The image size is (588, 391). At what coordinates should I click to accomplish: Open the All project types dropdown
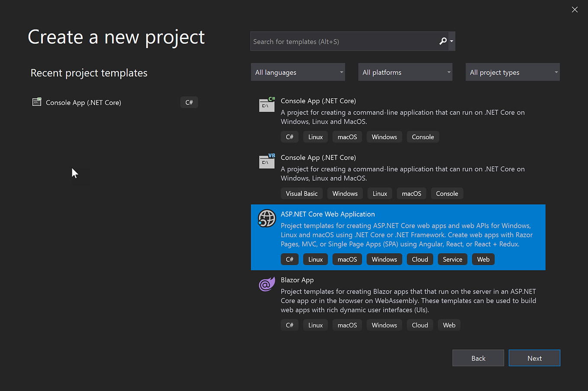point(512,72)
